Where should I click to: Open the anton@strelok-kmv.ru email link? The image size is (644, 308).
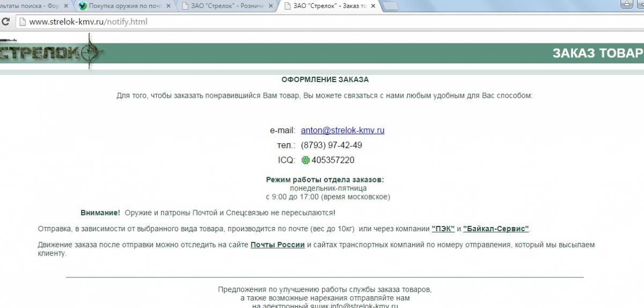(342, 130)
